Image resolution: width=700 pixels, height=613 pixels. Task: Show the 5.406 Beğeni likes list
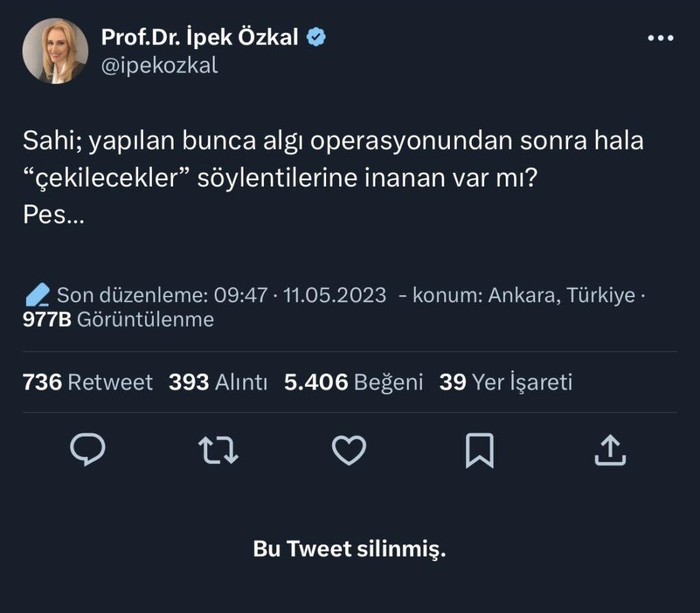pyautogui.click(x=353, y=382)
